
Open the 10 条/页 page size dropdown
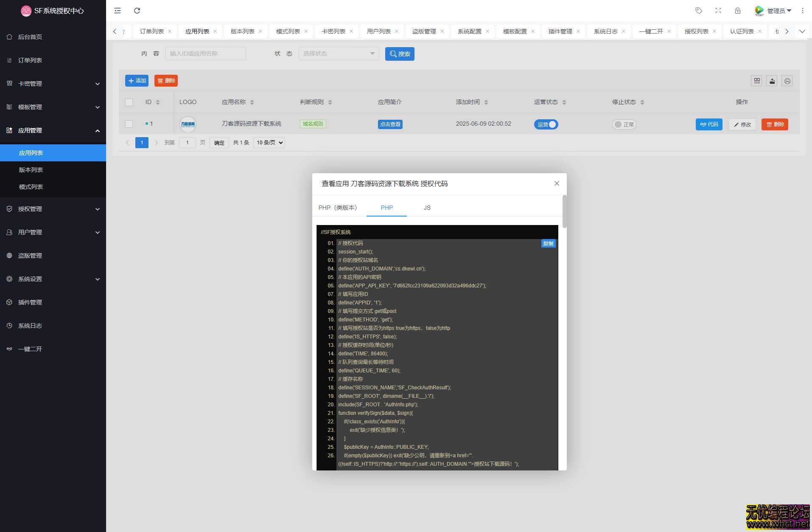coord(269,143)
